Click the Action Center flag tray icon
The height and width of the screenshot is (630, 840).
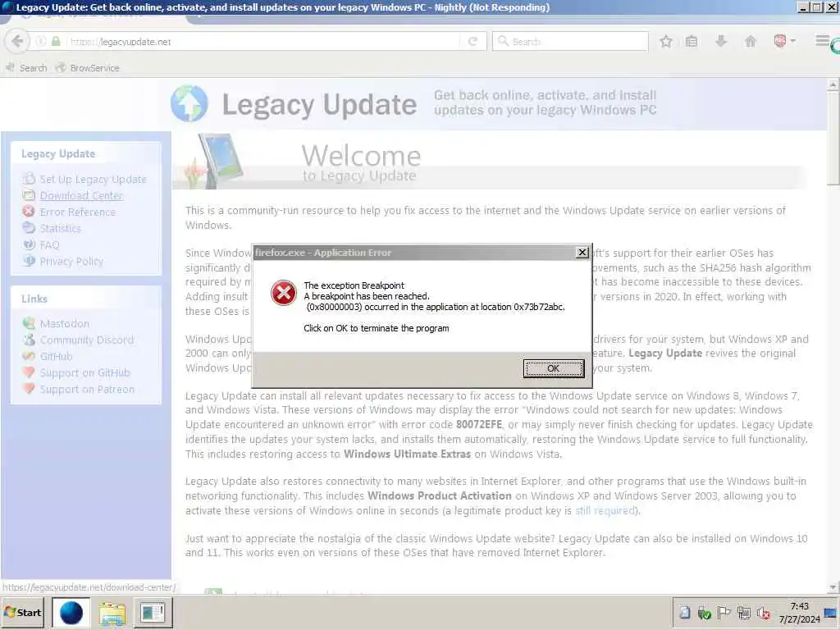[x=724, y=613]
